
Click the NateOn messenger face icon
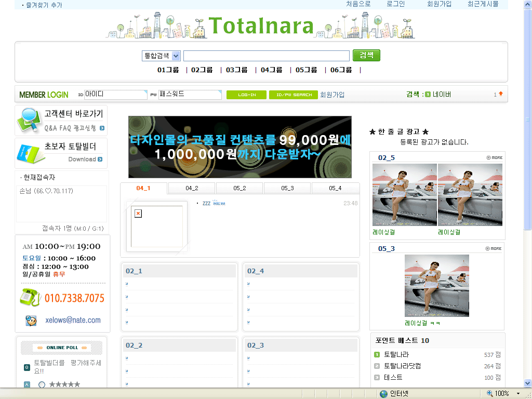(x=31, y=320)
